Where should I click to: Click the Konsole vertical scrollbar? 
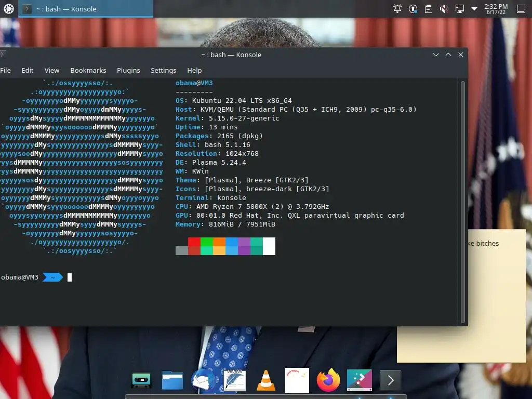point(463,202)
